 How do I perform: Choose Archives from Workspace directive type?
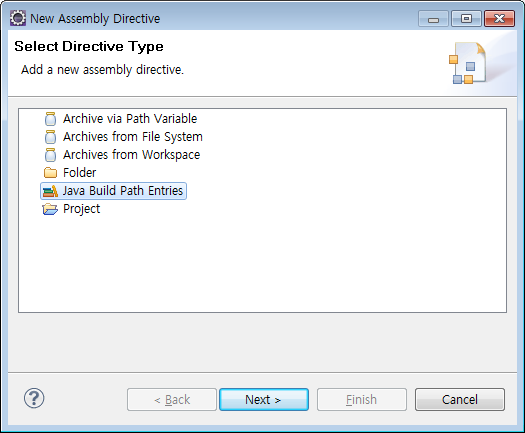coord(131,155)
